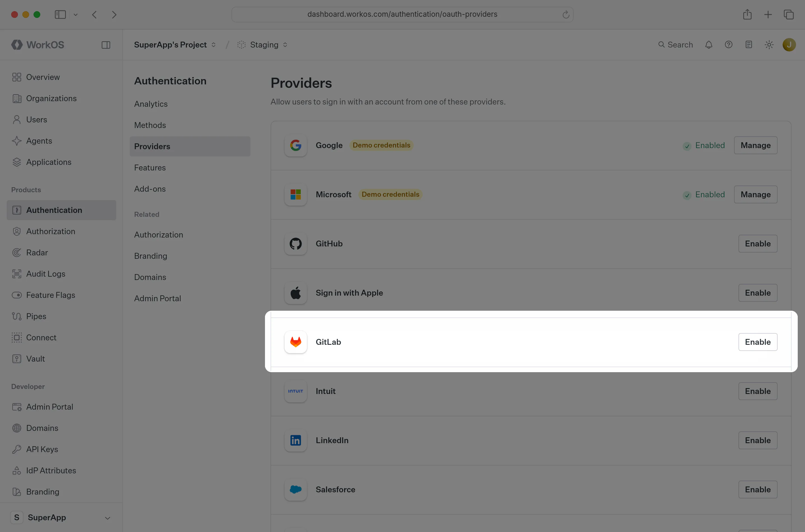This screenshot has height=532, width=805.
Task: Enable the GitLab provider
Action: click(758, 342)
